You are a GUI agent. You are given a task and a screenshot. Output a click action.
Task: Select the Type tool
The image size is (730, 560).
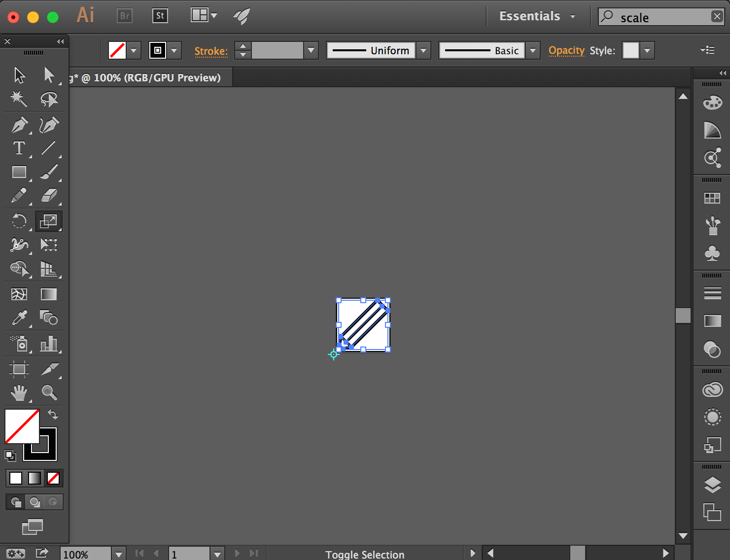[x=19, y=148]
